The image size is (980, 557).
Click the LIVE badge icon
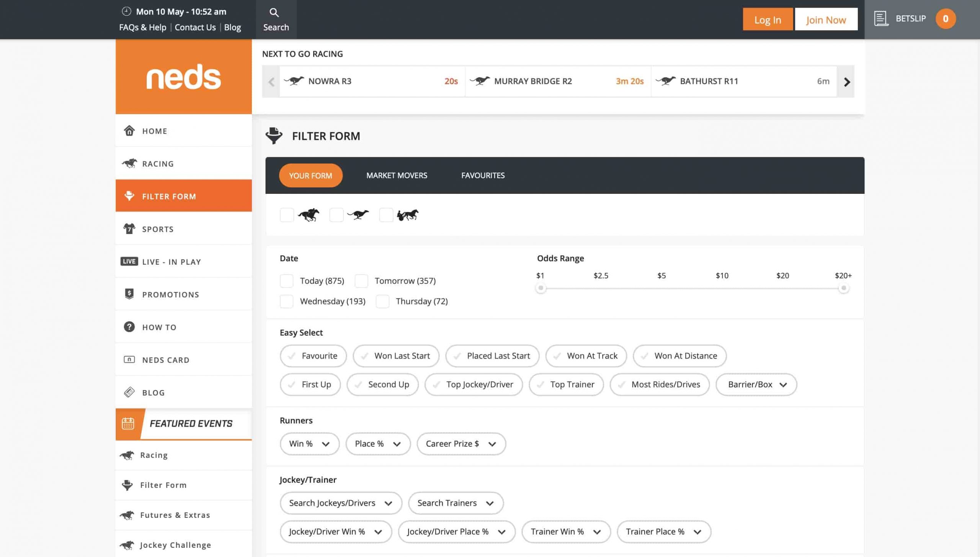(129, 261)
